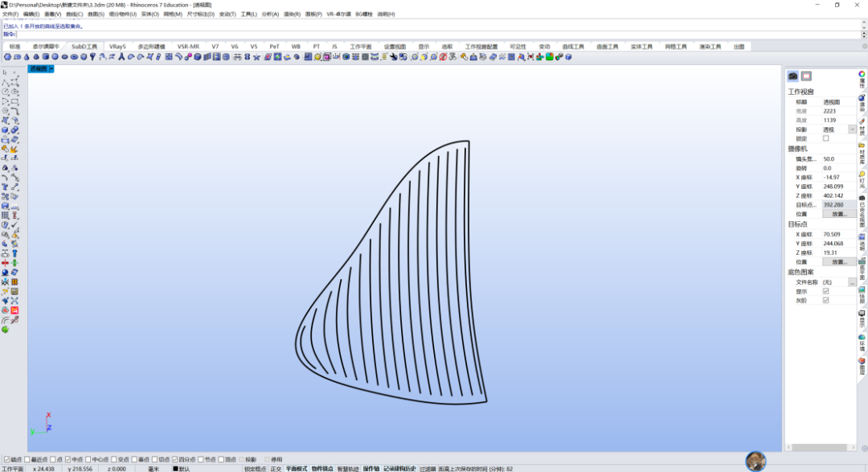
Task: Click the properties panel horizontal scrollbar
Action: tap(820, 448)
